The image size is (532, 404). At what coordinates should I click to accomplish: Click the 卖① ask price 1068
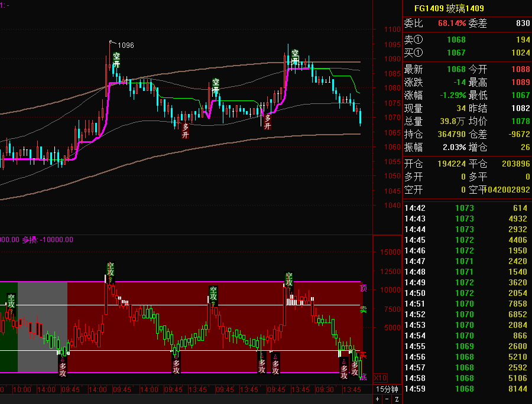(x=456, y=40)
